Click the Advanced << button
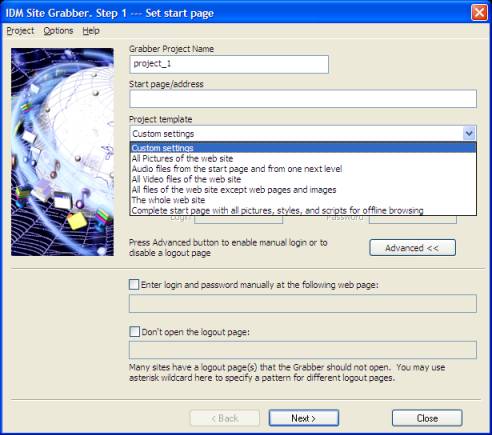The image size is (492, 435). pyautogui.click(x=412, y=248)
